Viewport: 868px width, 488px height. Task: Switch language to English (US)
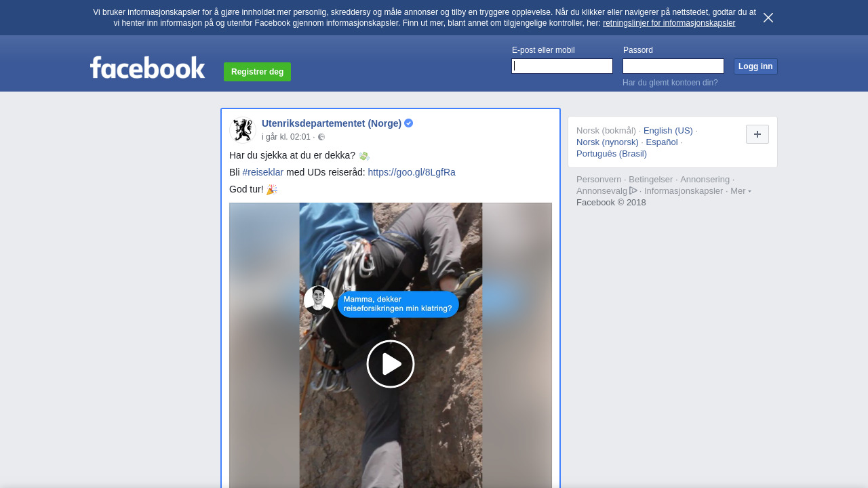pyautogui.click(x=668, y=131)
